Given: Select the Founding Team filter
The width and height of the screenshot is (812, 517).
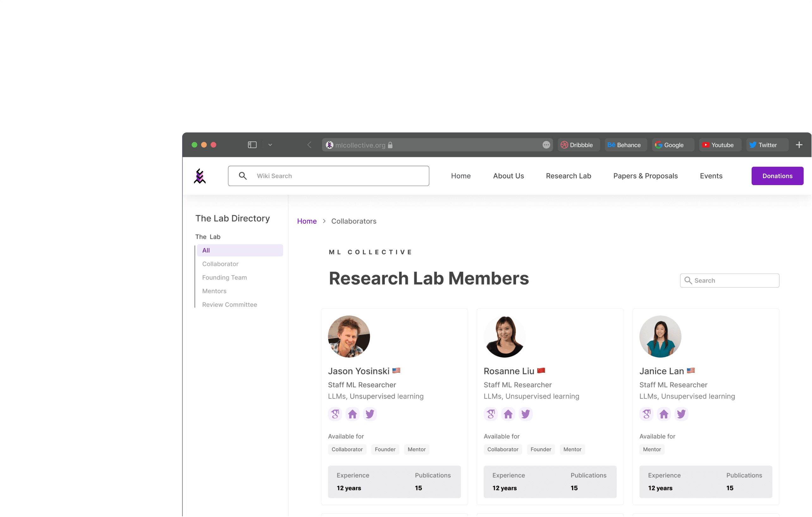Looking at the screenshot, I should click(224, 277).
